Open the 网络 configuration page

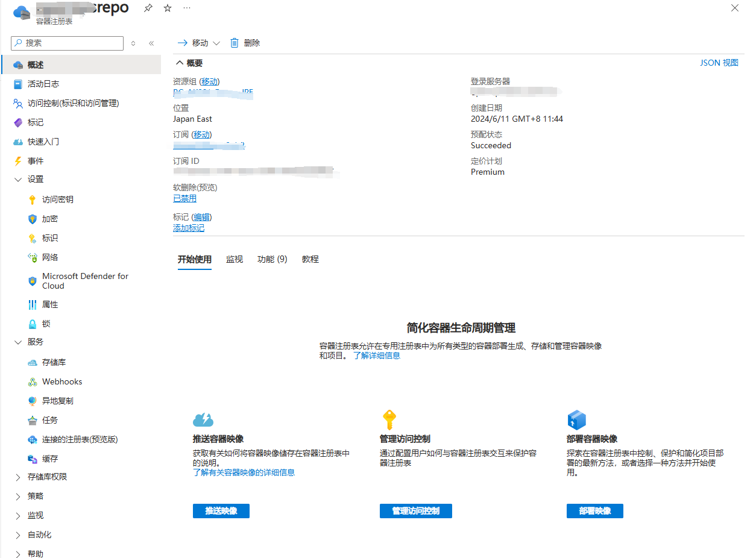49,257
